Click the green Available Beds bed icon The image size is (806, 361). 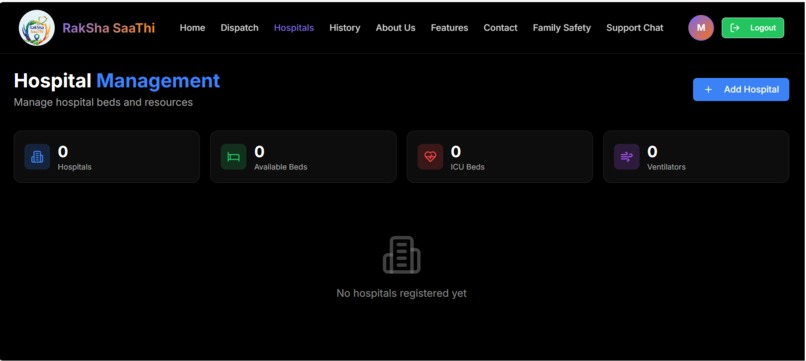coord(233,157)
